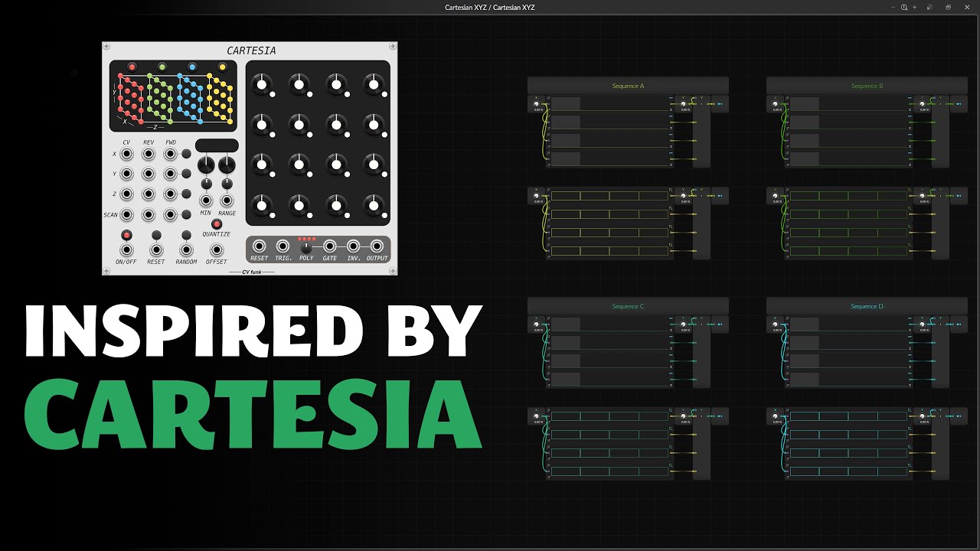The width and height of the screenshot is (980, 551).
Task: Click the OFFSET input jack
Action: (217, 250)
